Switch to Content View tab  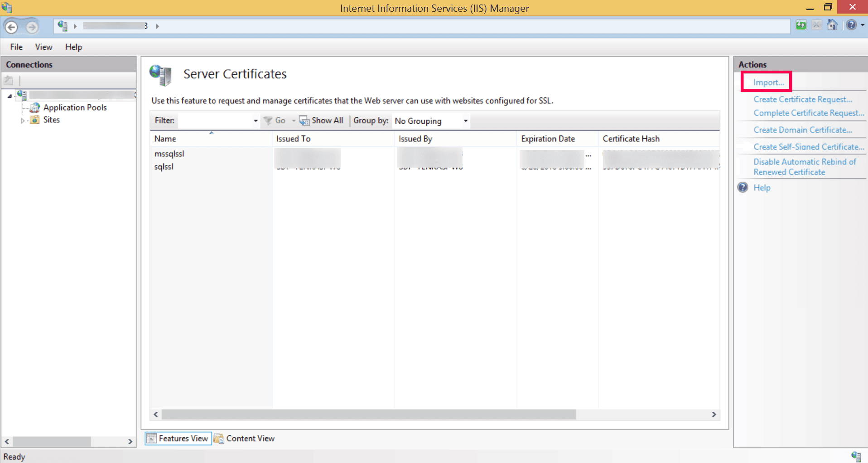pos(250,438)
